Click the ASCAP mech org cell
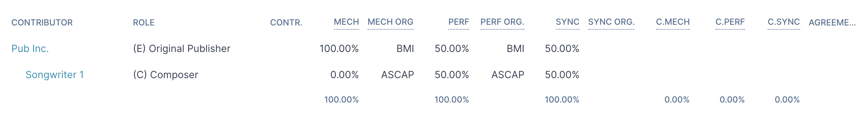This screenshot has width=868, height=128. click(398, 75)
